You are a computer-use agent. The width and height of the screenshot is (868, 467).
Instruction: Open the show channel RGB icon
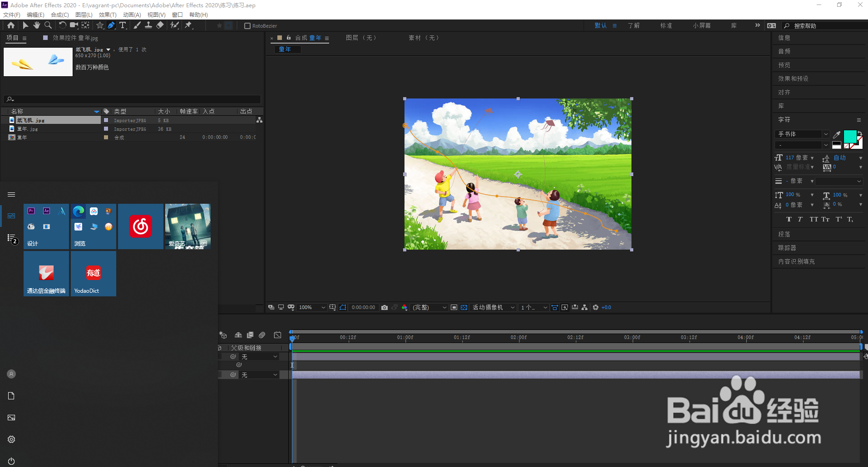click(x=404, y=307)
